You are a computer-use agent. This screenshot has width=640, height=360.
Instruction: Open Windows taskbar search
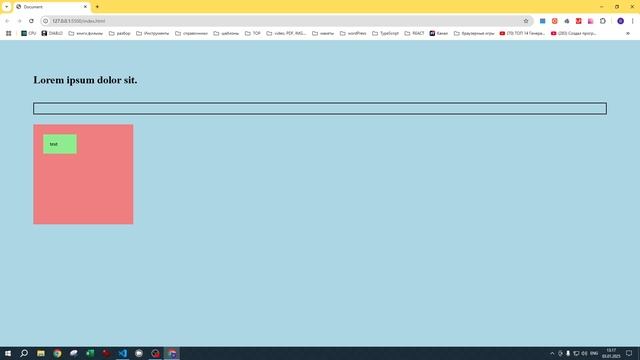pyautogui.click(x=24, y=353)
